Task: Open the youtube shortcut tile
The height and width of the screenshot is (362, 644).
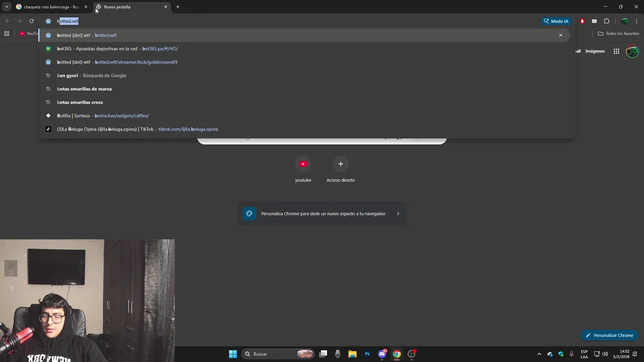Action: pyautogui.click(x=303, y=169)
